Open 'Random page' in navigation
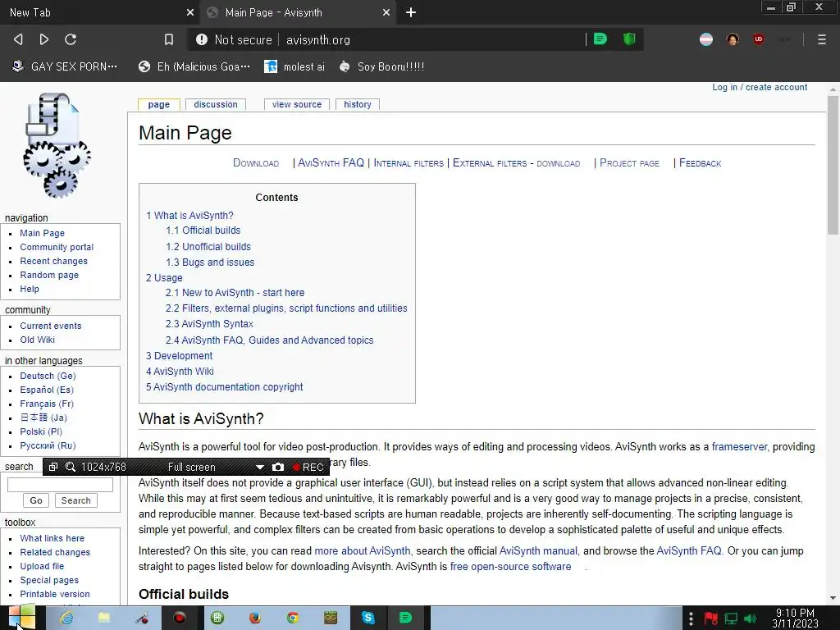The height and width of the screenshot is (630, 840). [49, 275]
